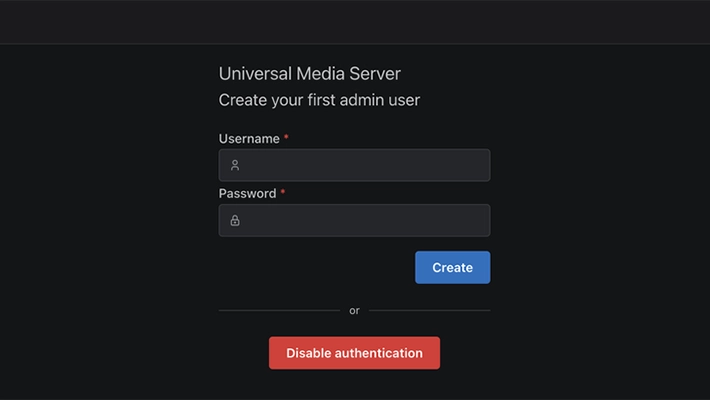This screenshot has width=710, height=400.
Task: Click the blue Create button
Action: (452, 268)
